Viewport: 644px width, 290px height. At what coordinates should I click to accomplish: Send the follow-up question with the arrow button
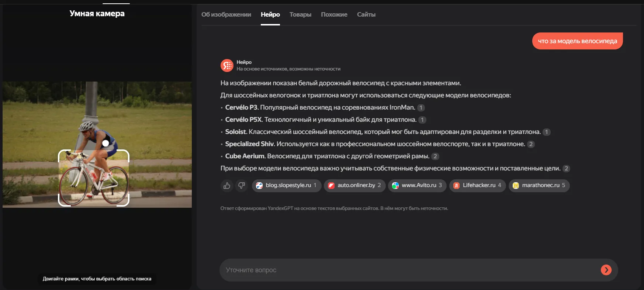click(x=606, y=270)
